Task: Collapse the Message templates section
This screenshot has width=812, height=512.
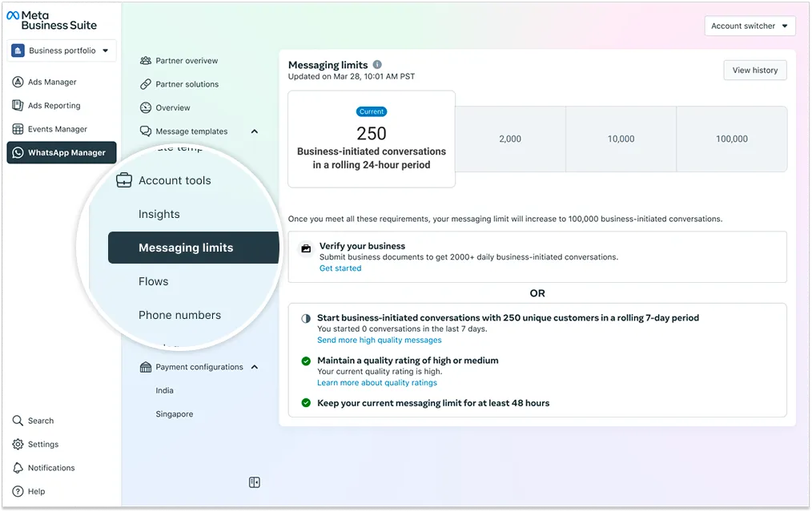Action: [x=255, y=131]
